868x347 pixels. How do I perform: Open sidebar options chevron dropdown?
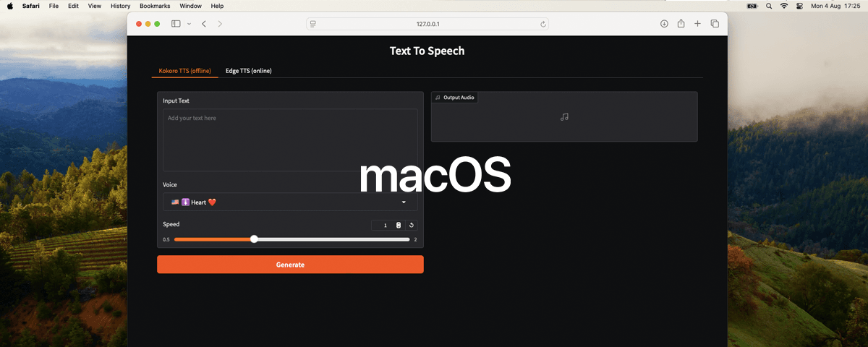[189, 24]
